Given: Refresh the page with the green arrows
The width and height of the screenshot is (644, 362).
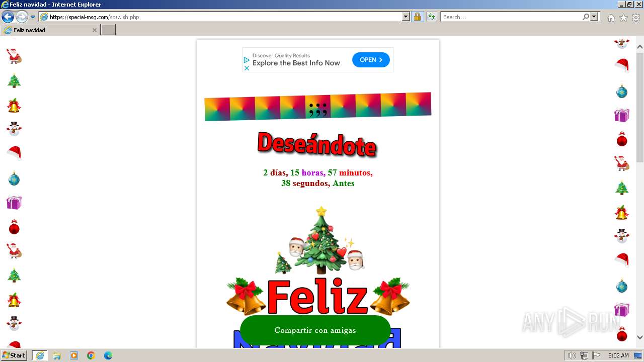Looking at the screenshot, I should [431, 17].
